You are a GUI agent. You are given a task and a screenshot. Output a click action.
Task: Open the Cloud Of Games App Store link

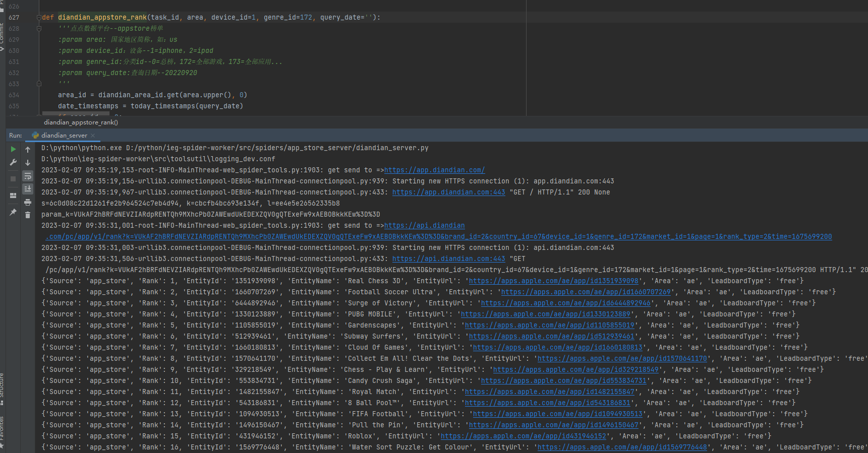[x=557, y=348]
